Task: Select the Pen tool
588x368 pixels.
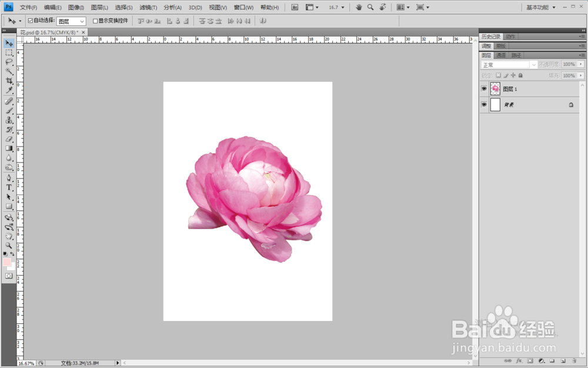Action: point(9,178)
